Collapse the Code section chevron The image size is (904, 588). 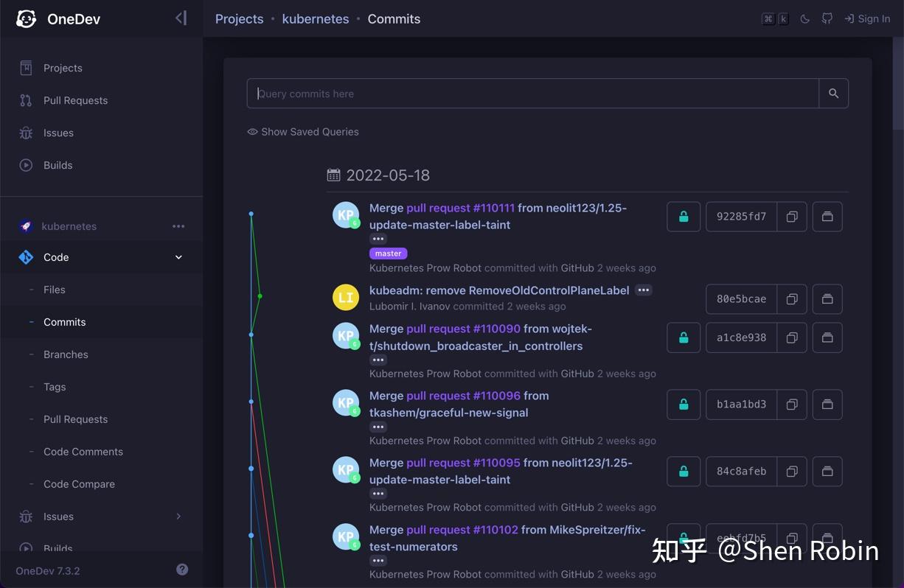click(178, 257)
